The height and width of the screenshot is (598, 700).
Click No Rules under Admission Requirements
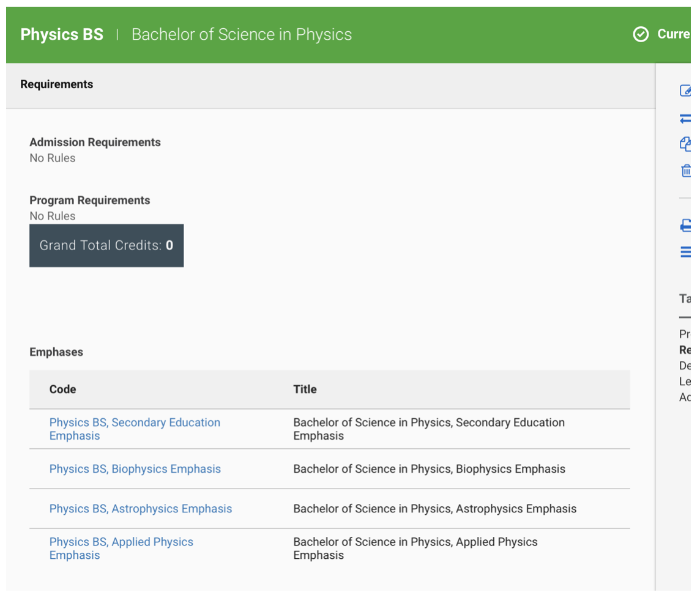pos(52,158)
